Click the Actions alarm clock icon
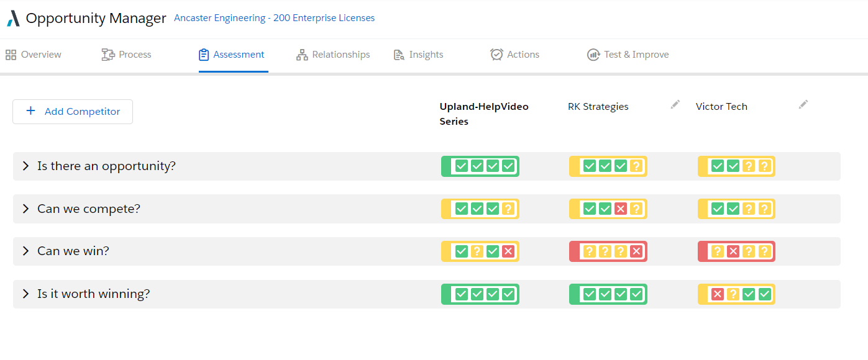This screenshot has height=360, width=868. [x=496, y=55]
